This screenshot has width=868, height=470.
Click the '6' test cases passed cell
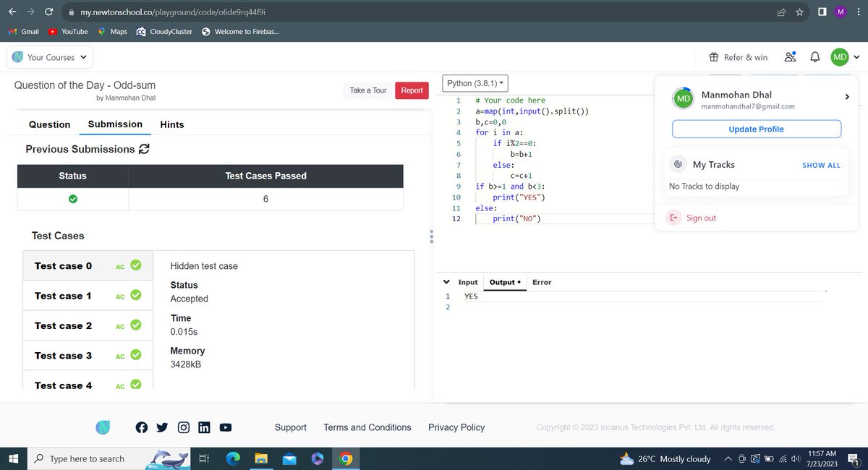tap(265, 199)
